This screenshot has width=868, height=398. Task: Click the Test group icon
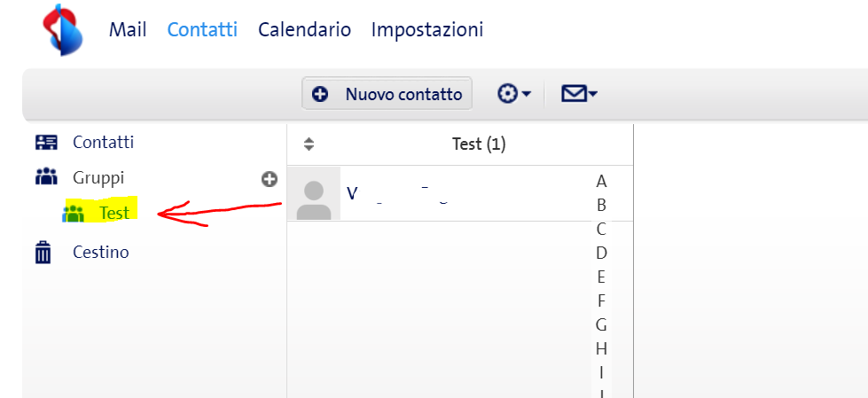pyautogui.click(x=73, y=213)
